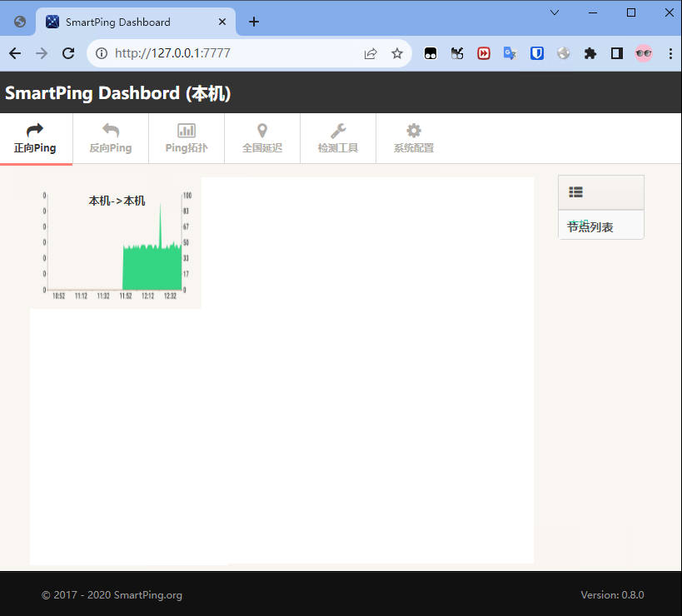Open the Bitwarden shield extension
Viewport: 682px width, 616px height.
[537, 53]
